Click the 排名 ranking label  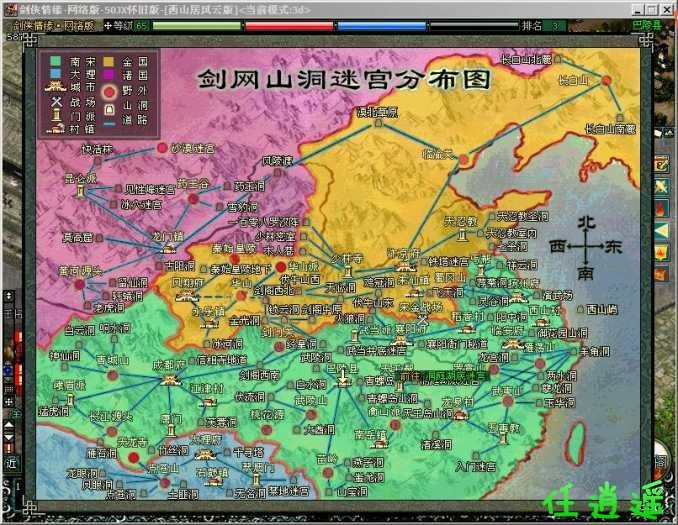tap(532, 26)
